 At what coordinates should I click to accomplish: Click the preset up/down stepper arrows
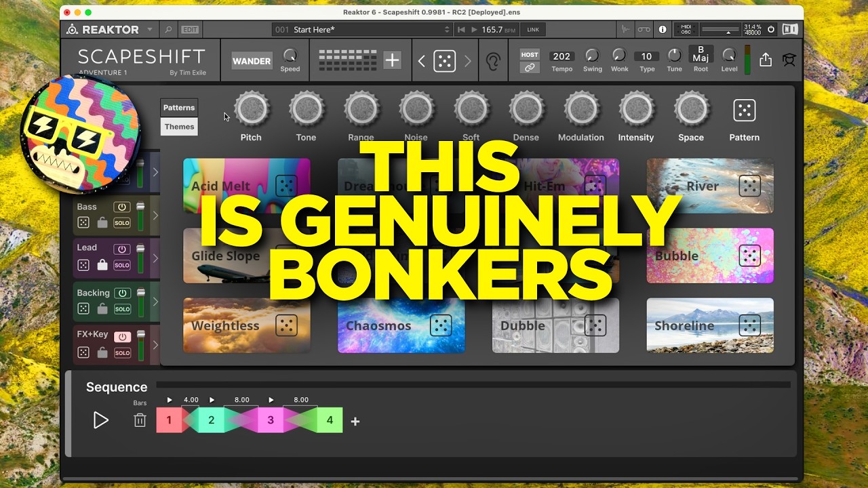(447, 30)
